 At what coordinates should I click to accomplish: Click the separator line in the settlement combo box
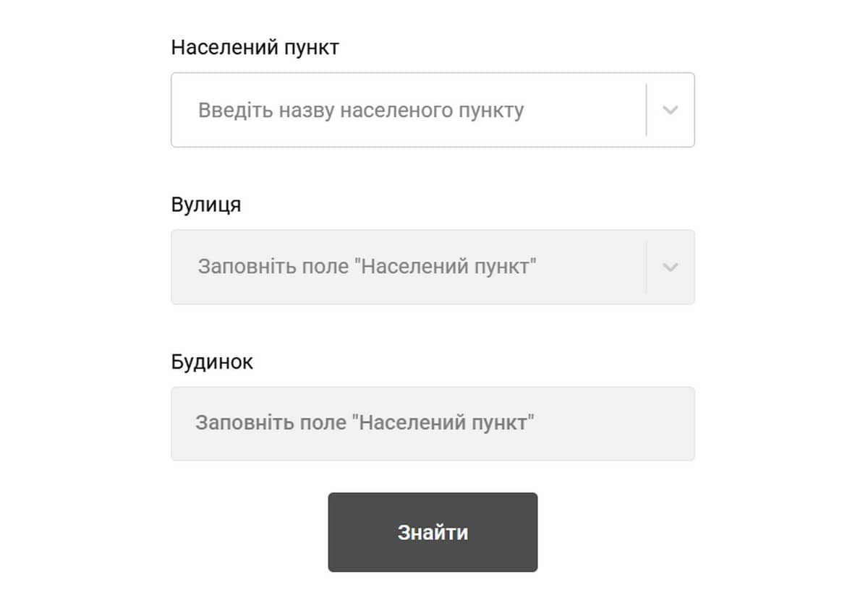point(646,111)
